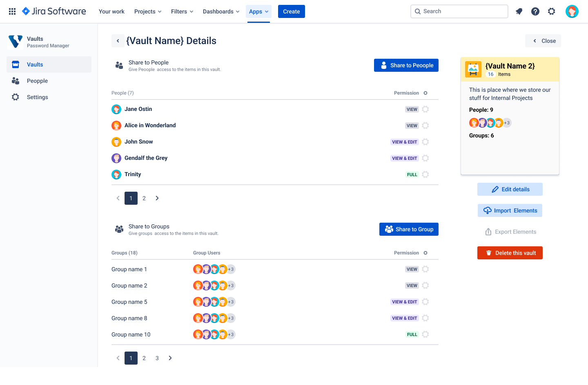This screenshot has height=385, width=588.
Task: Select Peopple in the sidebar
Action: (x=37, y=81)
